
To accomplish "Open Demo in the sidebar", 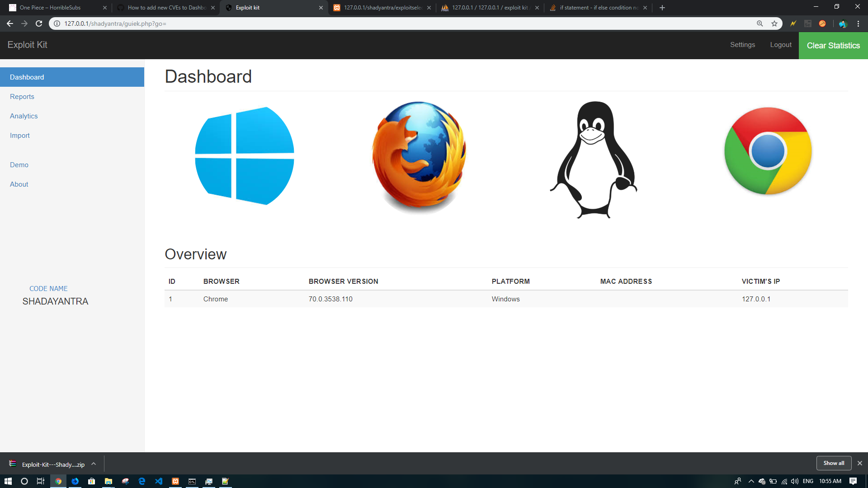I will [x=19, y=165].
